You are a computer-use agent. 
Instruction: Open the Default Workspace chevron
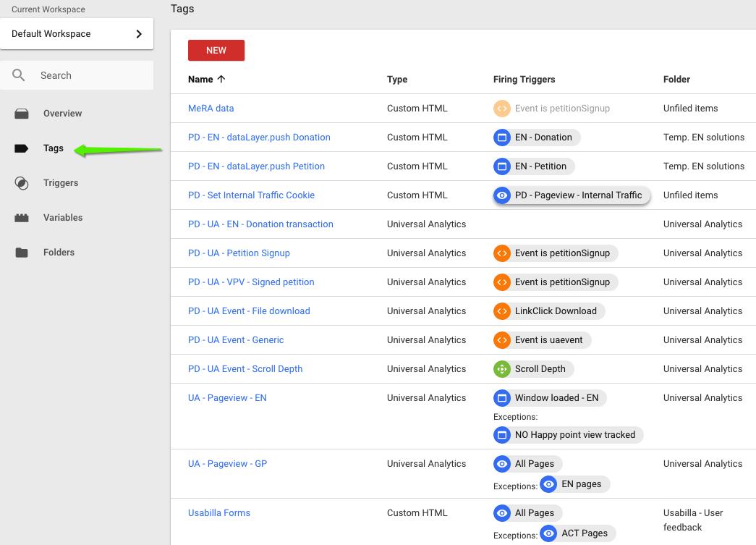point(139,34)
